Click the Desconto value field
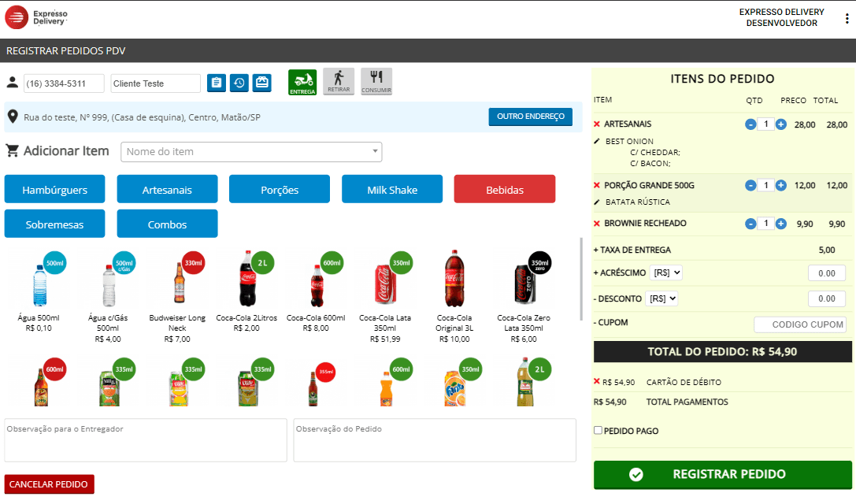This screenshot has height=504, width=856. (827, 298)
